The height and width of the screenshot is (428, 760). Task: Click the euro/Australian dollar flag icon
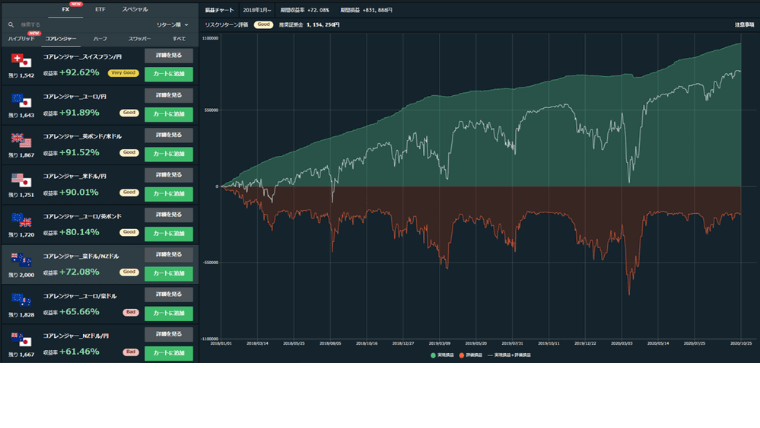[x=22, y=299]
